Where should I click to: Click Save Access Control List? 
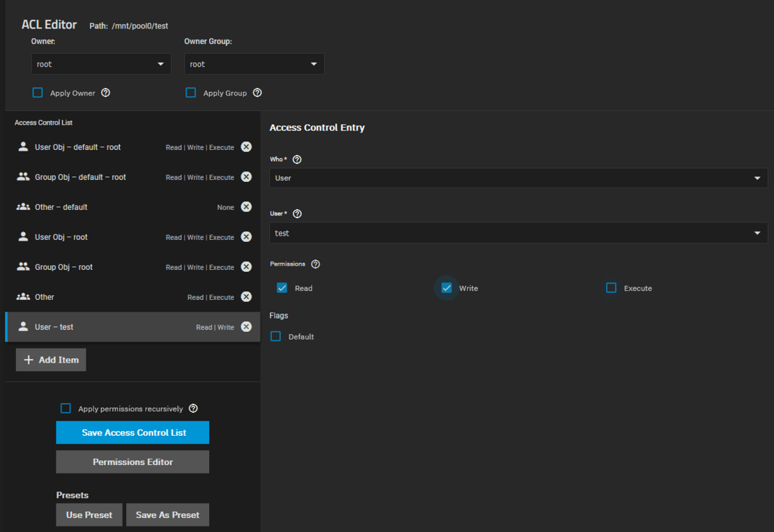click(132, 432)
